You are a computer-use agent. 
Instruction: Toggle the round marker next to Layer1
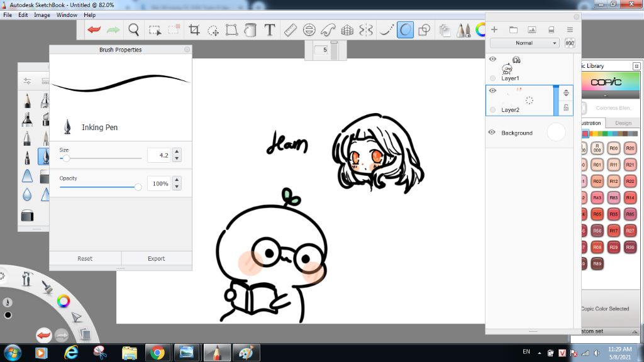coord(492,78)
